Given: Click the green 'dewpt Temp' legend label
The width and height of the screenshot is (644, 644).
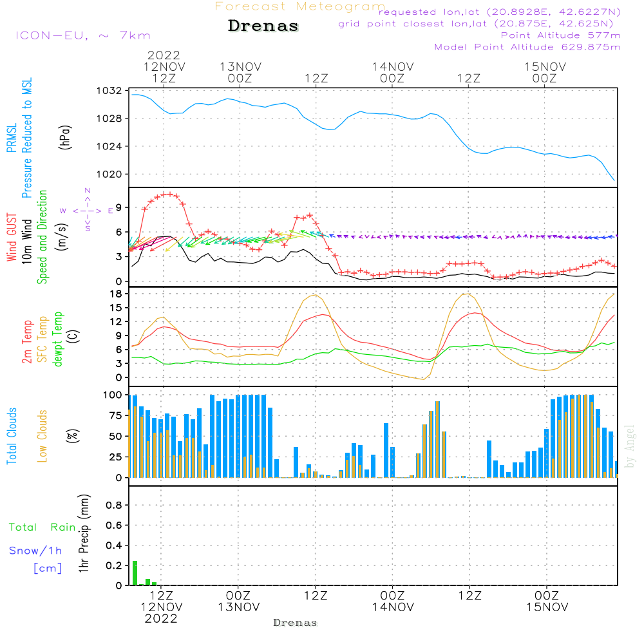Looking at the screenshot, I should point(58,339).
